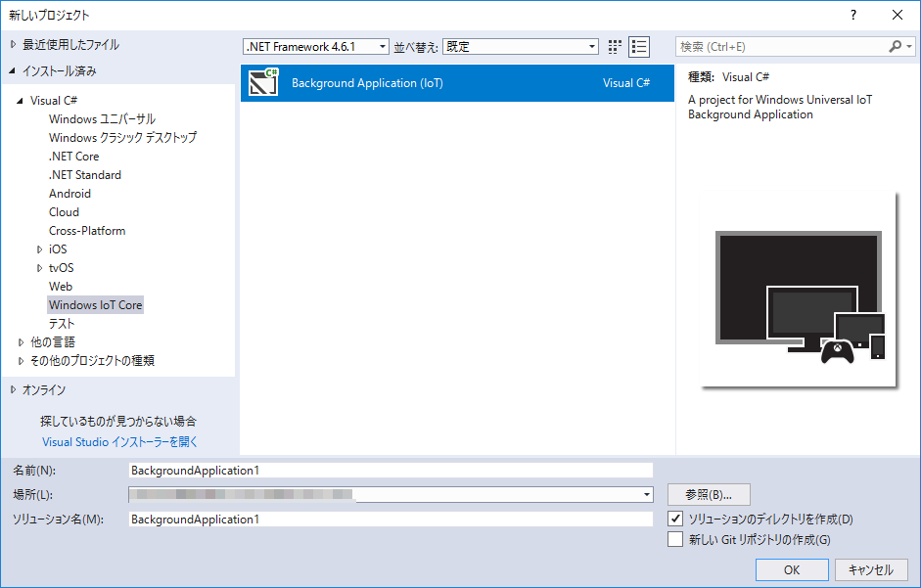Select Windows クラシック デスクトップ category
Viewport: 921px width, 588px height.
click(x=122, y=137)
